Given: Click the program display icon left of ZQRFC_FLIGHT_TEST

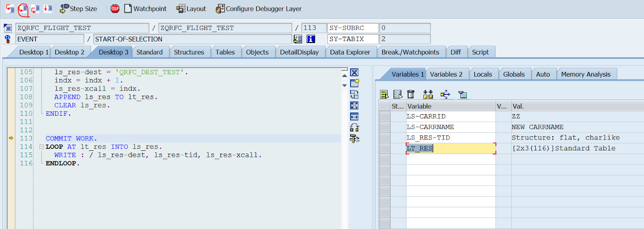Looking at the screenshot, I should coord(8,28).
